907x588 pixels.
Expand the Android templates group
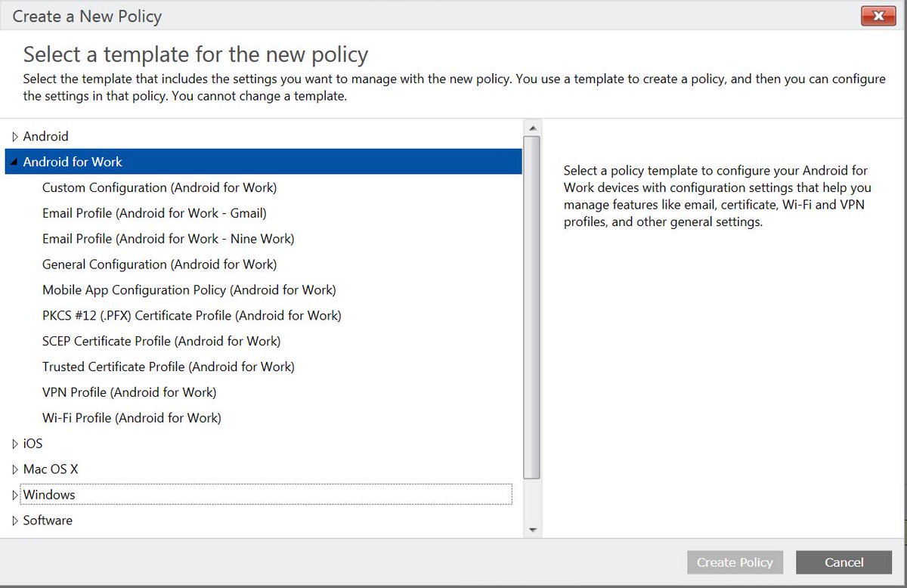(x=16, y=136)
